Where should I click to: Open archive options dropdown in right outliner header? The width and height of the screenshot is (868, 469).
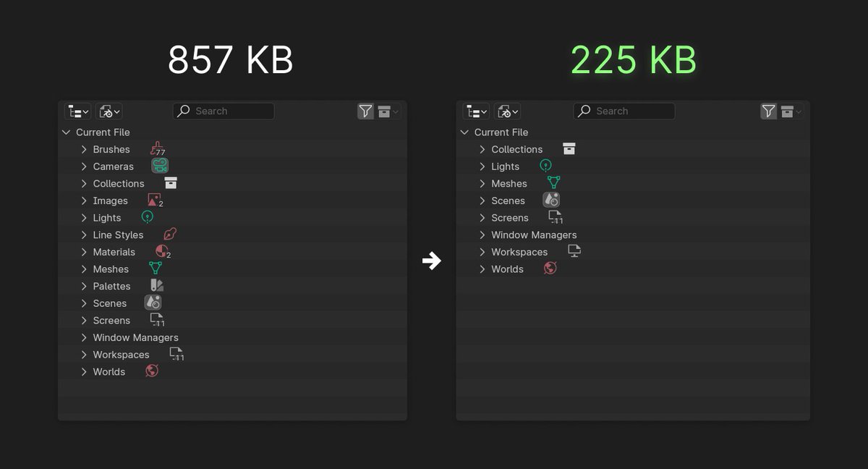point(791,111)
